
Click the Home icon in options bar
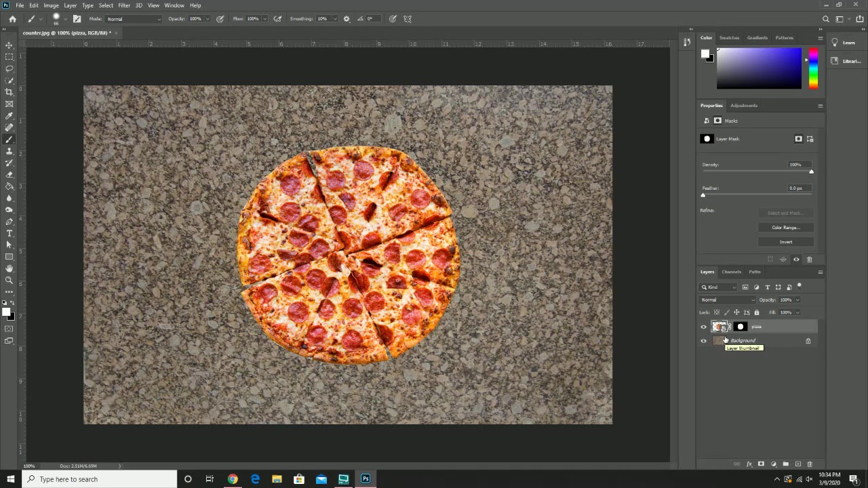coord(12,19)
